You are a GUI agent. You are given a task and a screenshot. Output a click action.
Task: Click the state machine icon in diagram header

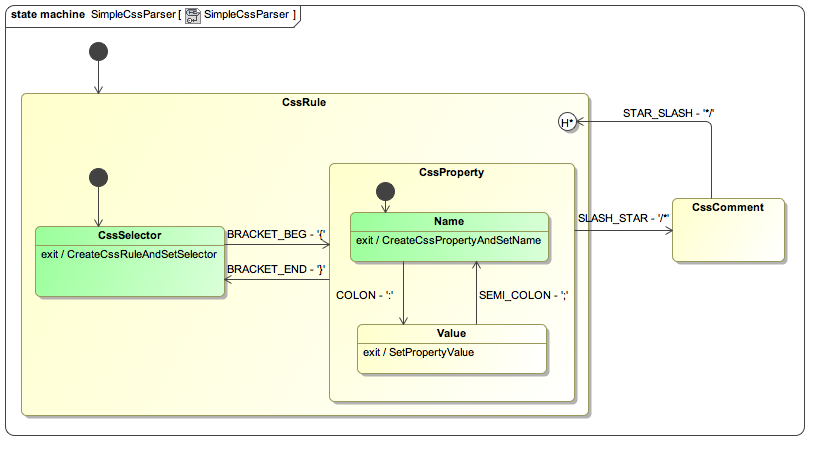pyautogui.click(x=193, y=16)
